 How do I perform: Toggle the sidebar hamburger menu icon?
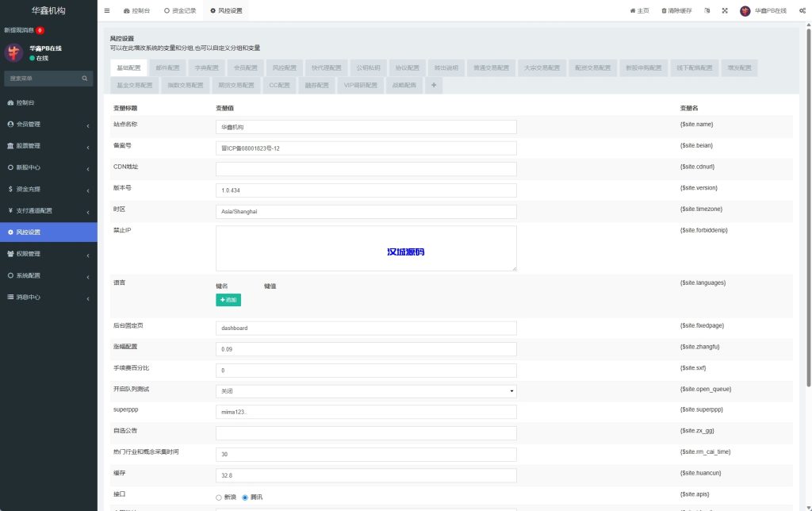pyautogui.click(x=107, y=11)
